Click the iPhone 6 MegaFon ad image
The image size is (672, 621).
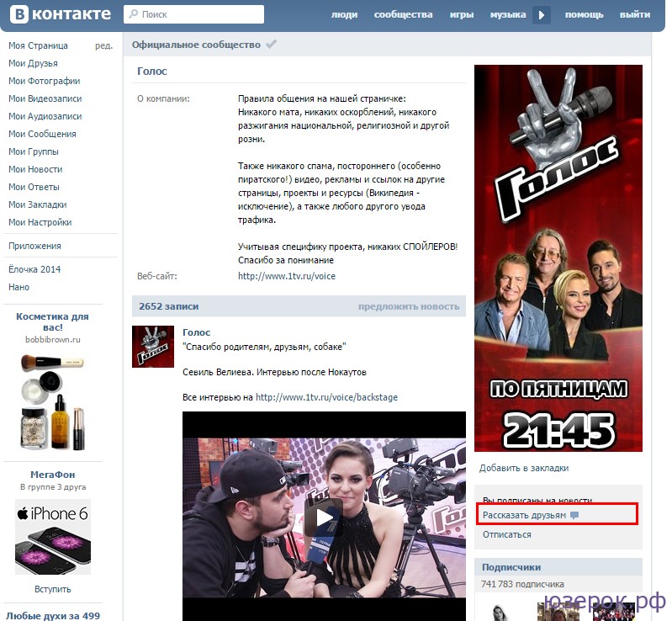pyautogui.click(x=53, y=537)
